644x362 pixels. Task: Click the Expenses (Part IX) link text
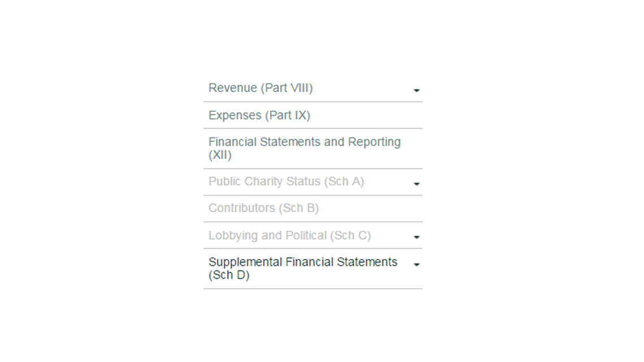[x=259, y=115]
